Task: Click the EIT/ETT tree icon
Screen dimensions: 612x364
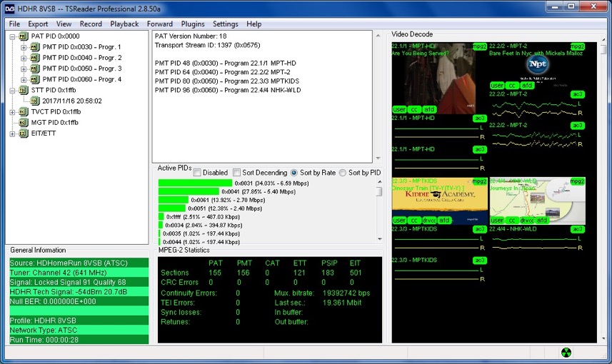Action: 24,133
